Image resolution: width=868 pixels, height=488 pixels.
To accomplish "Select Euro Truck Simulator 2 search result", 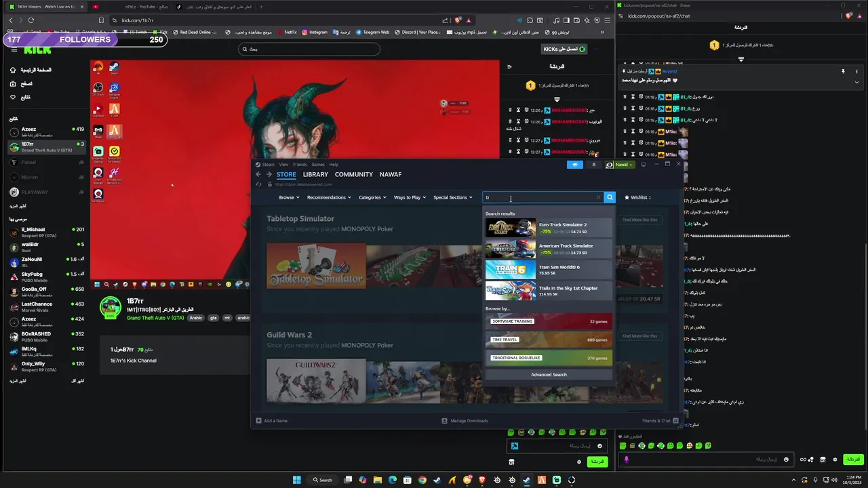I will pos(549,228).
